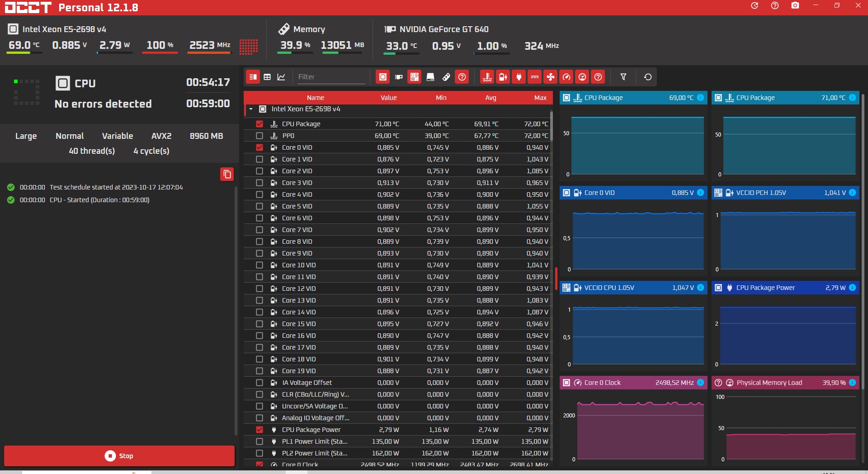Click the 'CPU - Started' log entry
Image resolution: width=868 pixels, height=474 pixels.
[99, 200]
